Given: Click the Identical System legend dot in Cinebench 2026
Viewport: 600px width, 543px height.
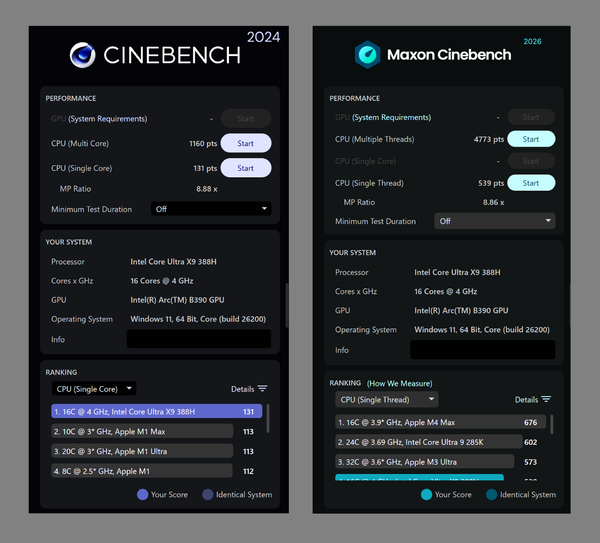Looking at the screenshot, I should coord(491,494).
